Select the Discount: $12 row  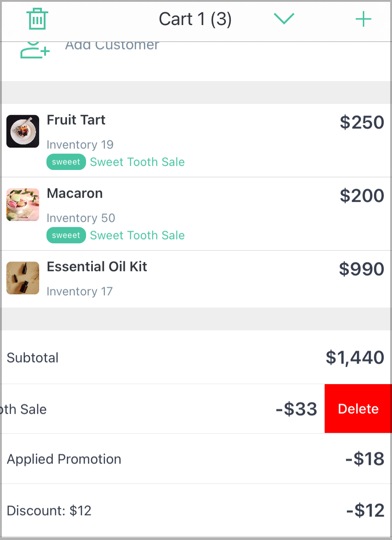(196, 510)
